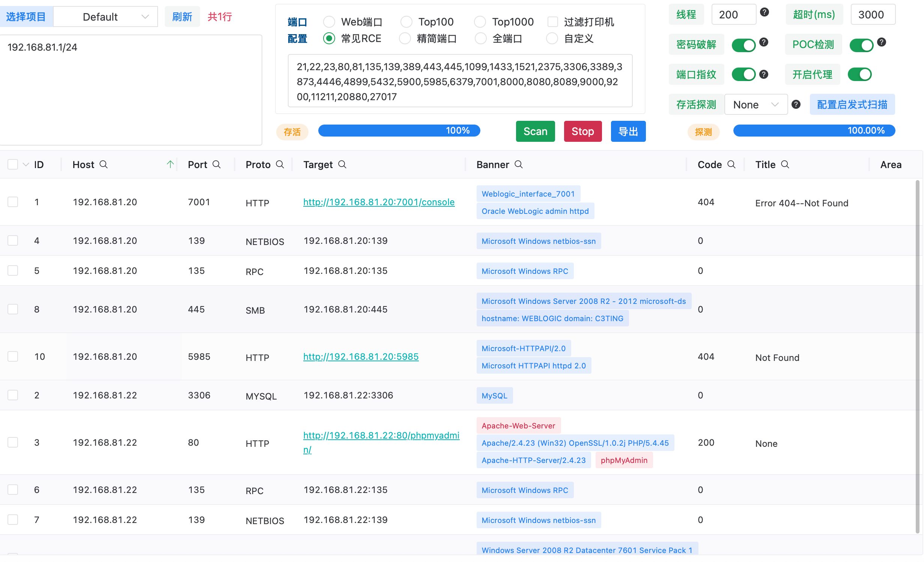Image resolution: width=924 pixels, height=562 pixels.
Task: Click the Host ascending sort arrow
Action: tap(170, 164)
